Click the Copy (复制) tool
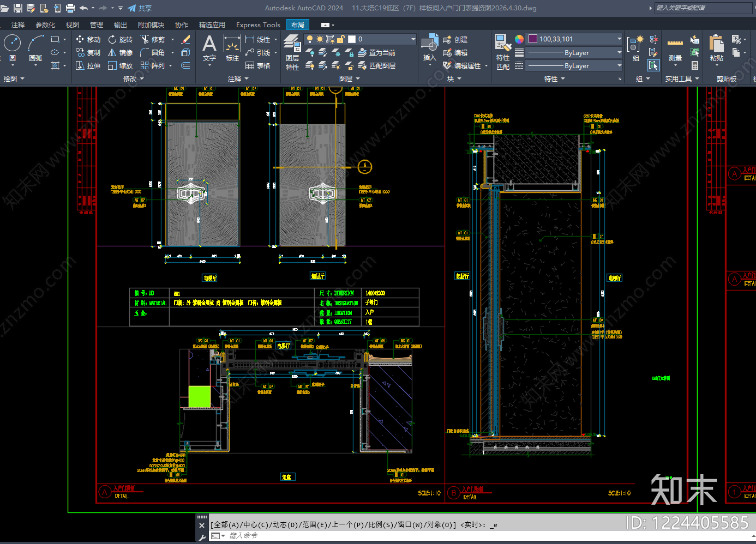756x544 pixels. [88, 52]
